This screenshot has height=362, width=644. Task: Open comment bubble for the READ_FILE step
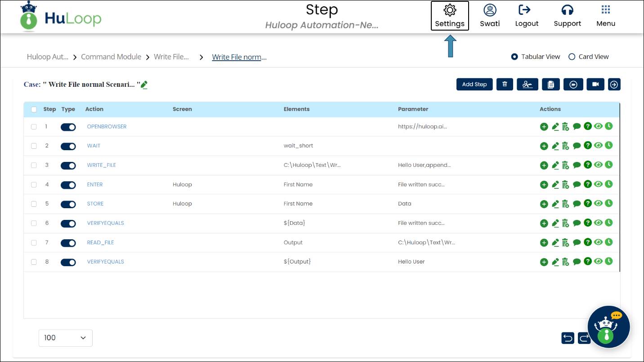pyautogui.click(x=577, y=243)
